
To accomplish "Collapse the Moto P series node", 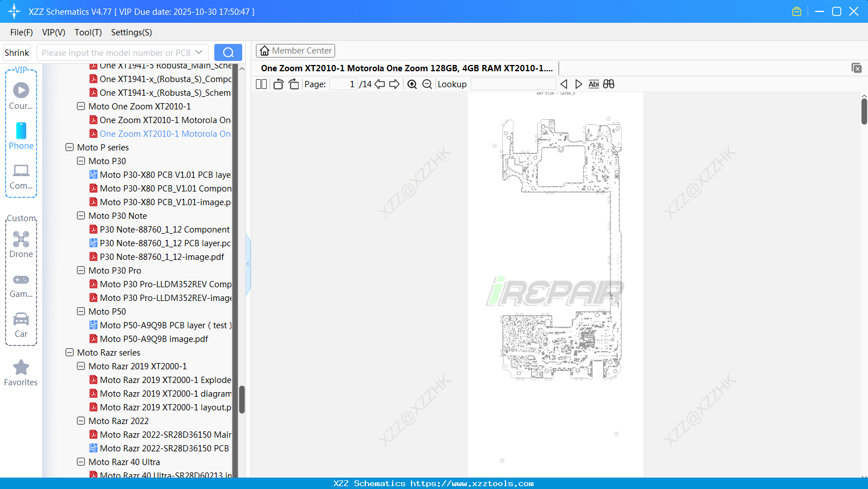I will [70, 147].
